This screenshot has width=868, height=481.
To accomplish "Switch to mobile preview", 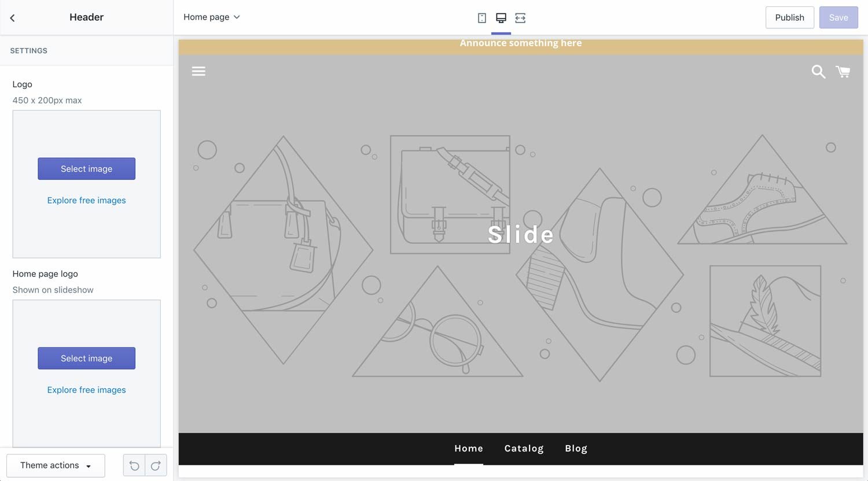I will [x=482, y=18].
